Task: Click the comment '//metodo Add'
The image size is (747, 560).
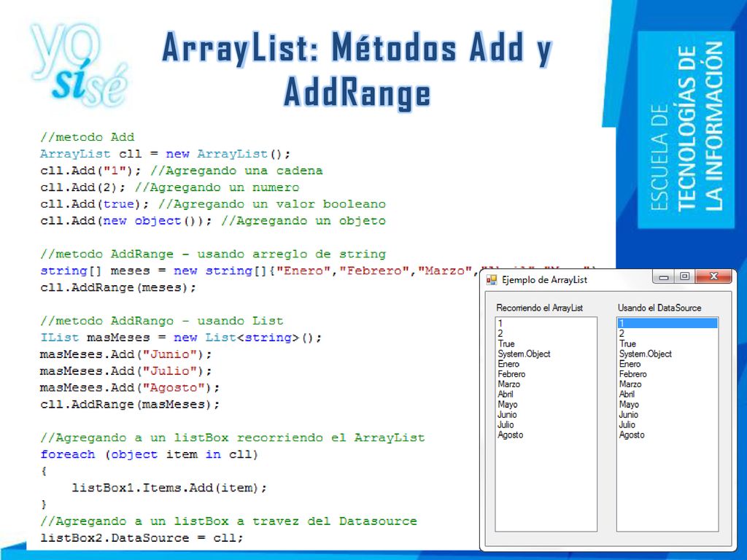Action: coord(88,137)
